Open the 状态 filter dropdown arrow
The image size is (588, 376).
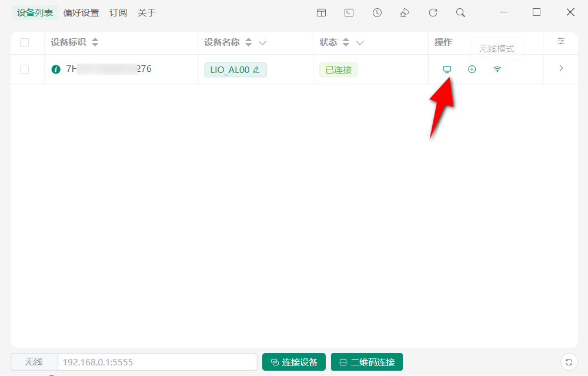(360, 42)
